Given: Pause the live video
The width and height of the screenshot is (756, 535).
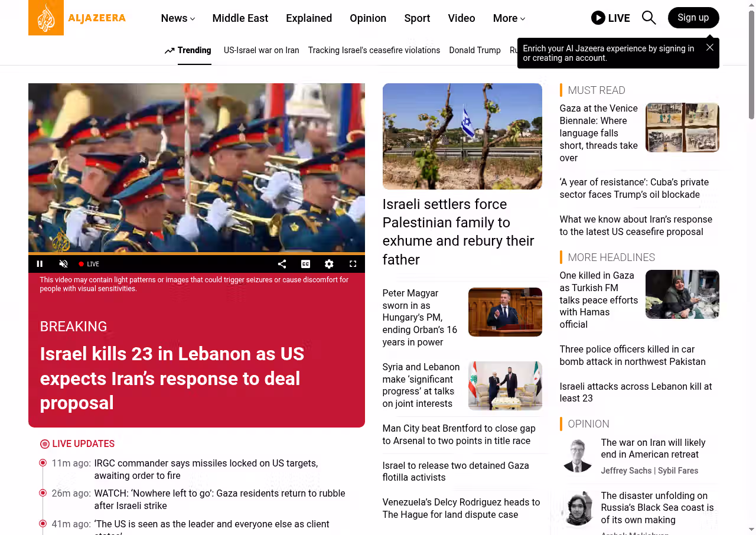Looking at the screenshot, I should (x=40, y=264).
